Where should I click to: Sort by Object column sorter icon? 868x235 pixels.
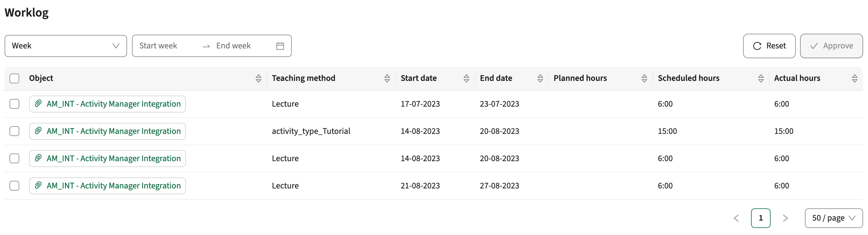coord(258,78)
